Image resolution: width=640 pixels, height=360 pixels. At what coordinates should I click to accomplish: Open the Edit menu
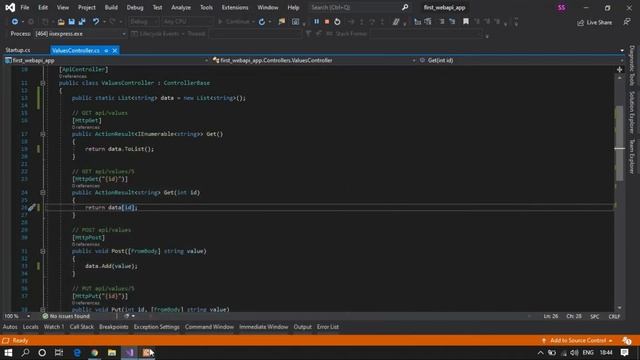(43, 7)
